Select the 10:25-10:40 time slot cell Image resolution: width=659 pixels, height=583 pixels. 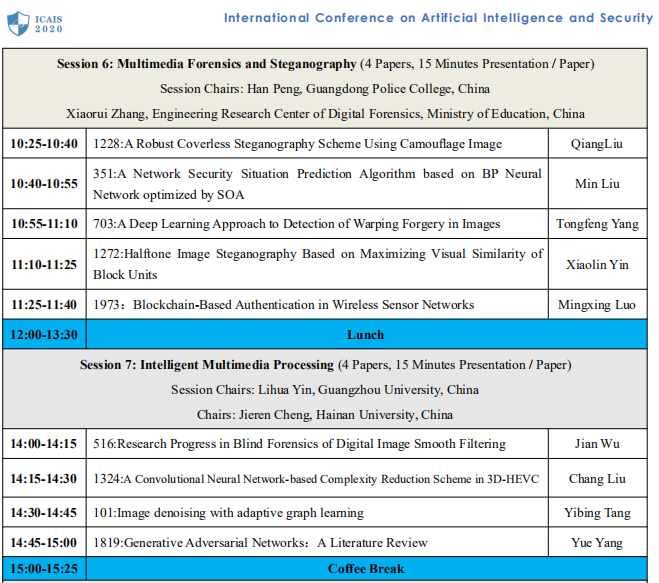[44, 144]
